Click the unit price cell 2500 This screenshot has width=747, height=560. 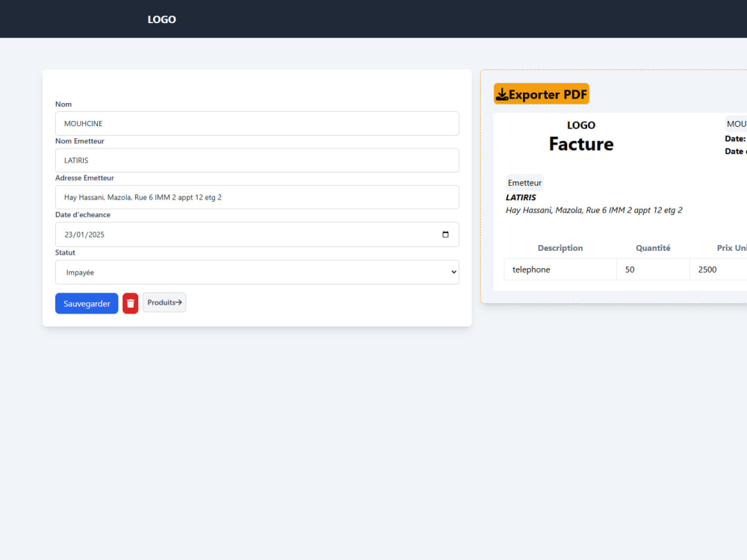(x=719, y=270)
